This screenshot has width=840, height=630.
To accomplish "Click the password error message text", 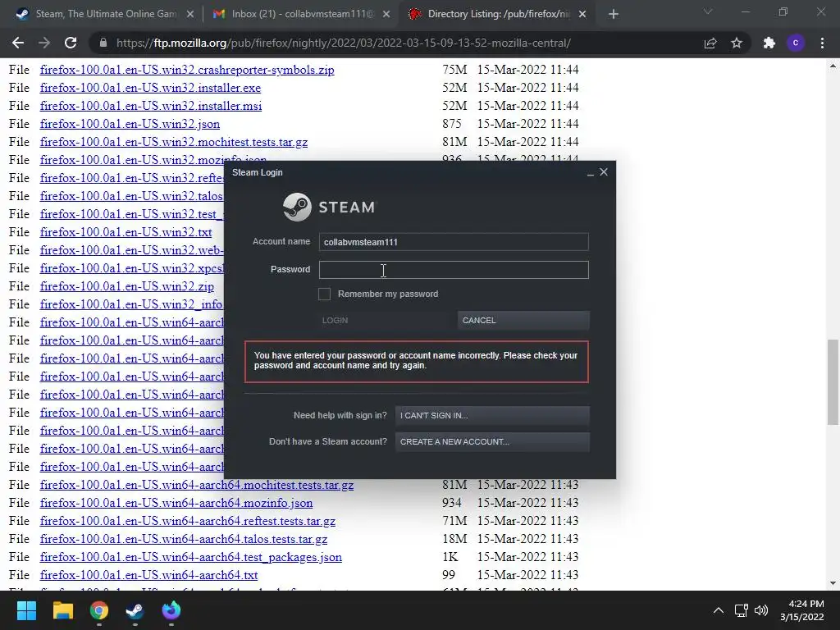I will click(x=416, y=361).
